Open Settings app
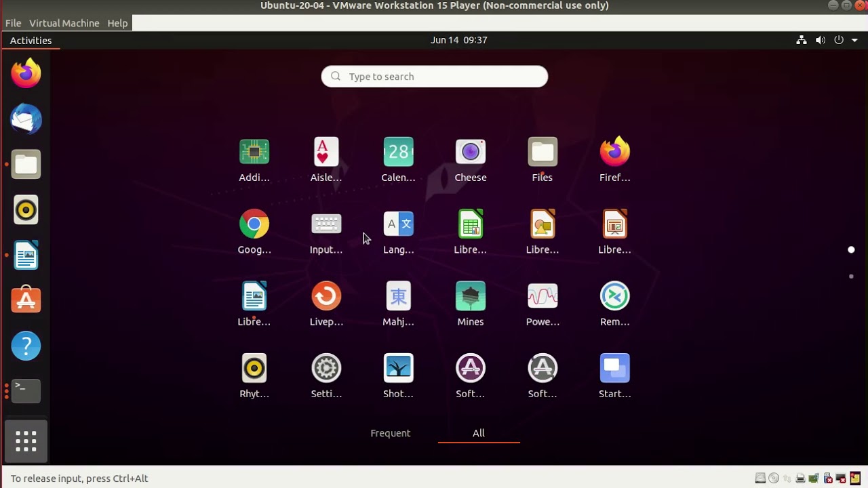The width and height of the screenshot is (868, 488). coord(326,376)
